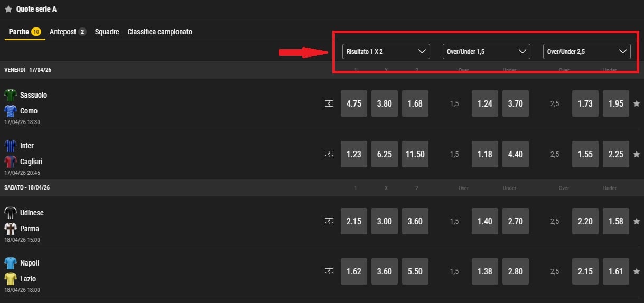Screen dimensions: 644x303
Task: Open the Over/Under 2,5 market dropdown
Action: pos(587,51)
